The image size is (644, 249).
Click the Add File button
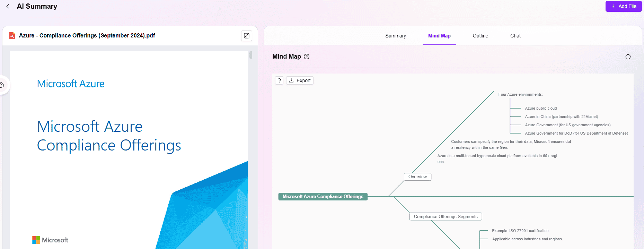(624, 6)
